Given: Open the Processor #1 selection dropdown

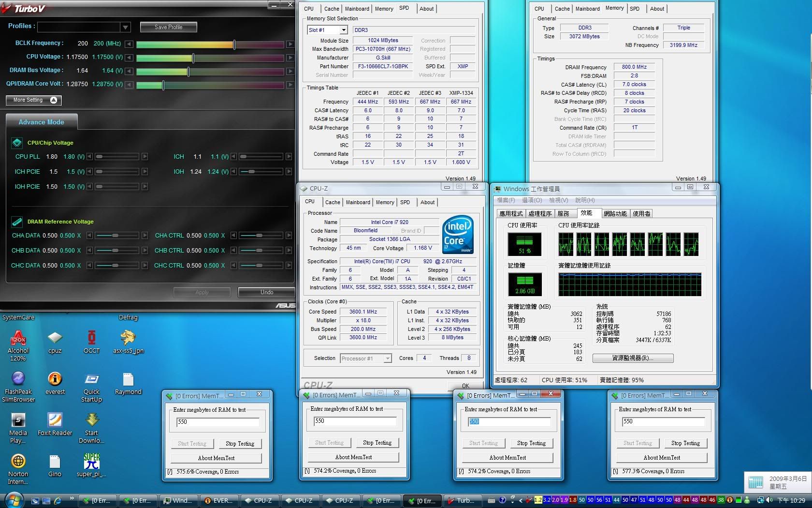Looking at the screenshot, I should pyautogui.click(x=387, y=359).
